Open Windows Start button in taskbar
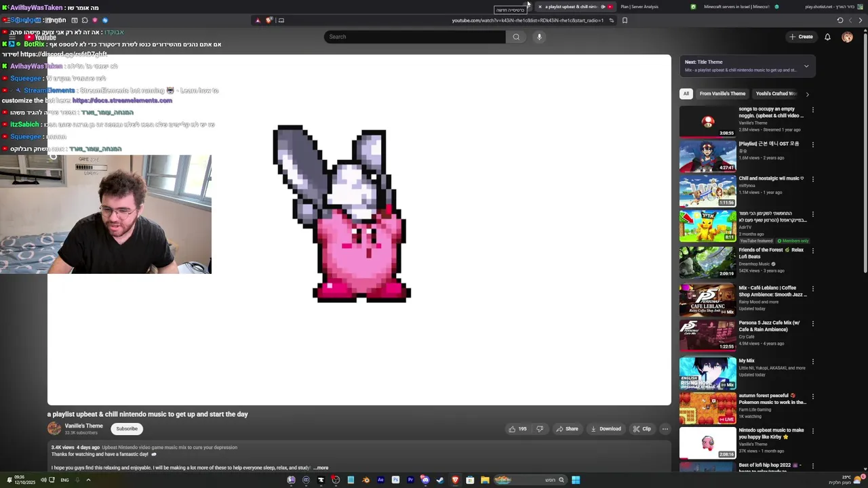The image size is (868, 488). click(x=576, y=480)
